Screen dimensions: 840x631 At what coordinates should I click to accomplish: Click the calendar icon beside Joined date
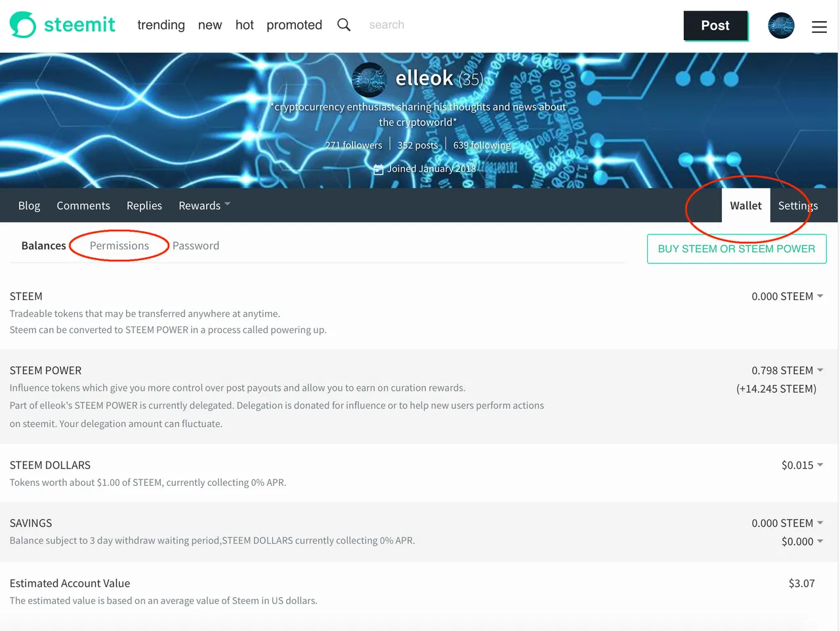tap(378, 169)
